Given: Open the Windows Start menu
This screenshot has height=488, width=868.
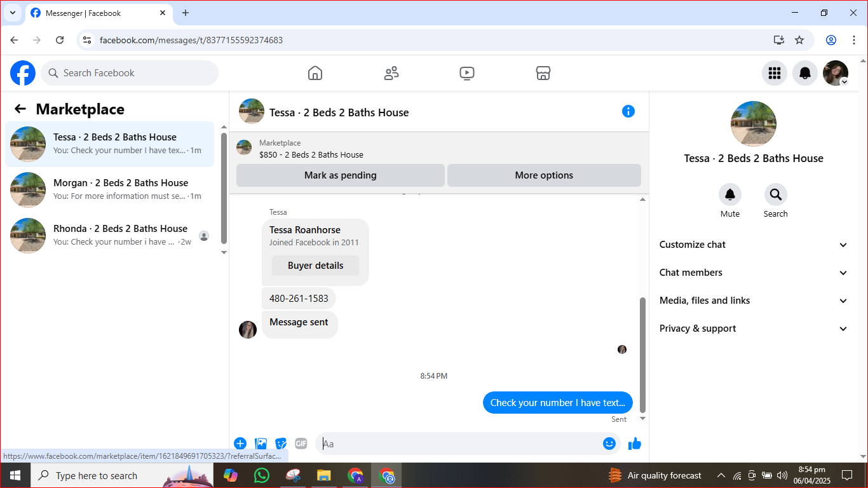Looking at the screenshot, I should [15, 475].
